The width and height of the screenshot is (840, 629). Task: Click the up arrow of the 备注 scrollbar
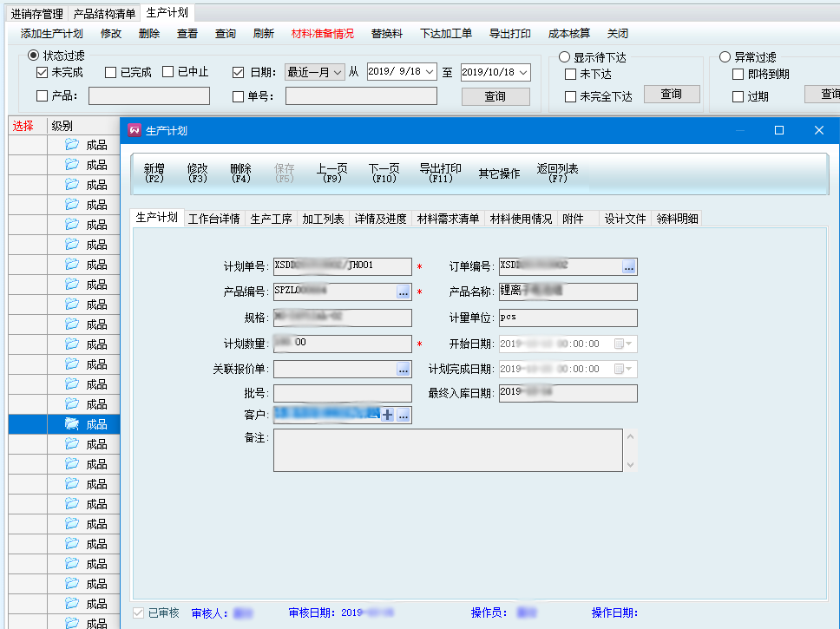(631, 436)
